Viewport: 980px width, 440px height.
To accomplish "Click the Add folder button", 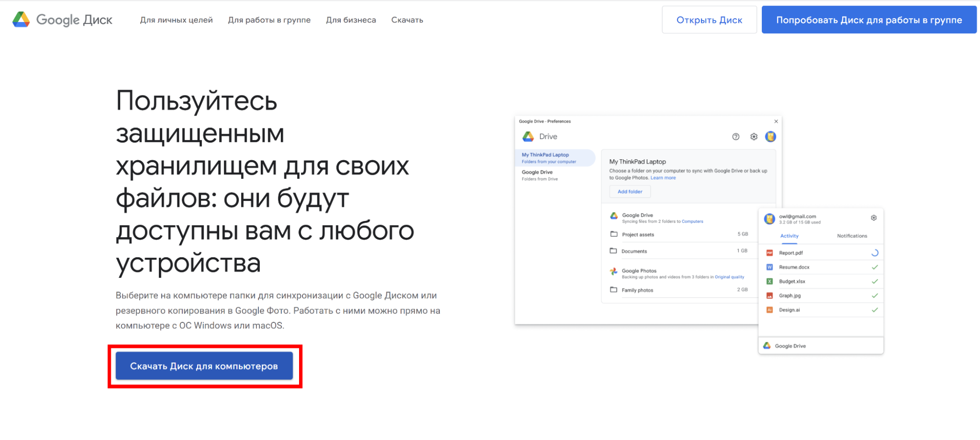I will (630, 192).
